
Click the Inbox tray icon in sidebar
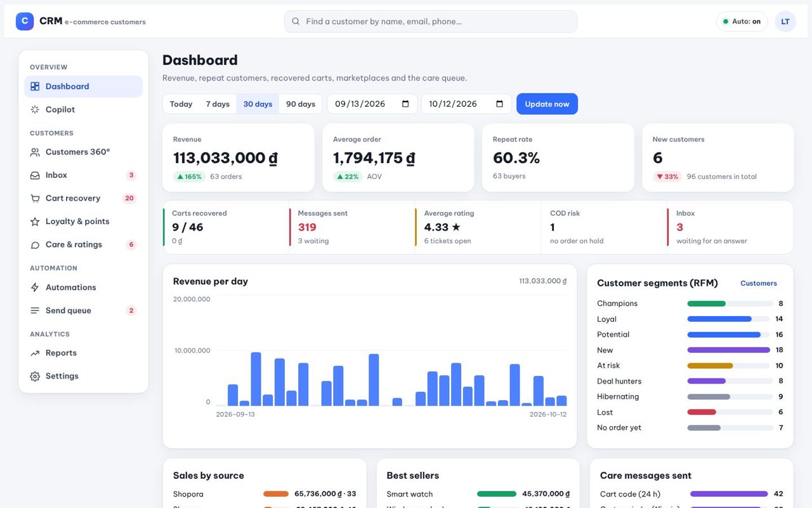click(35, 175)
